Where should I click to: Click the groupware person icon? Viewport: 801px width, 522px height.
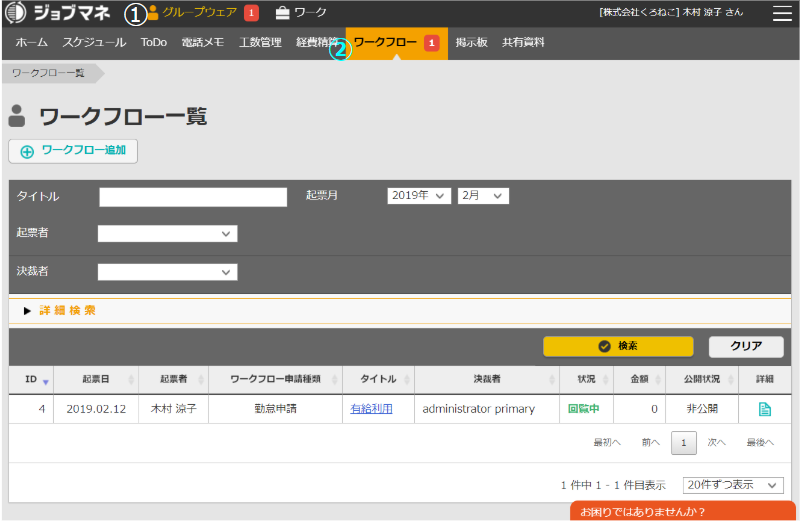coord(153,13)
